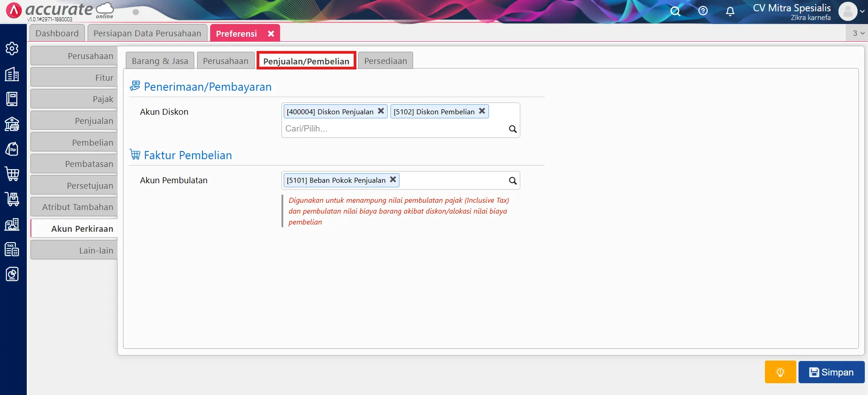Open the settings gear icon in sidebar
Image resolution: width=868 pixels, height=395 pixels.
pyautogui.click(x=12, y=49)
